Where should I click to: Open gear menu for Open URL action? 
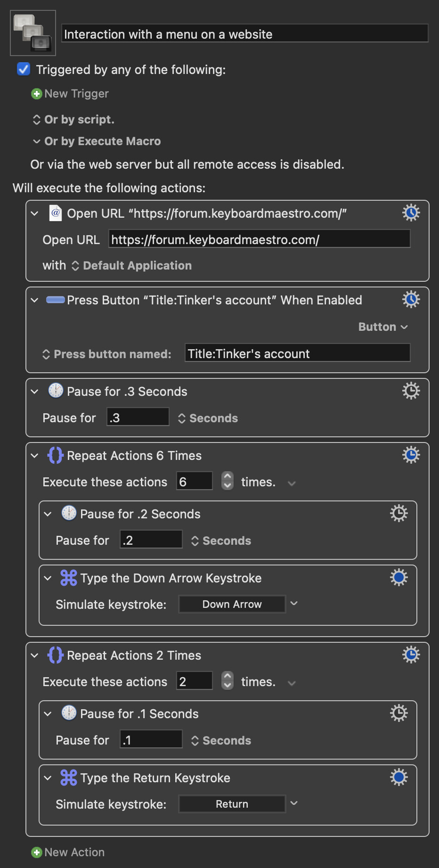pos(411,213)
